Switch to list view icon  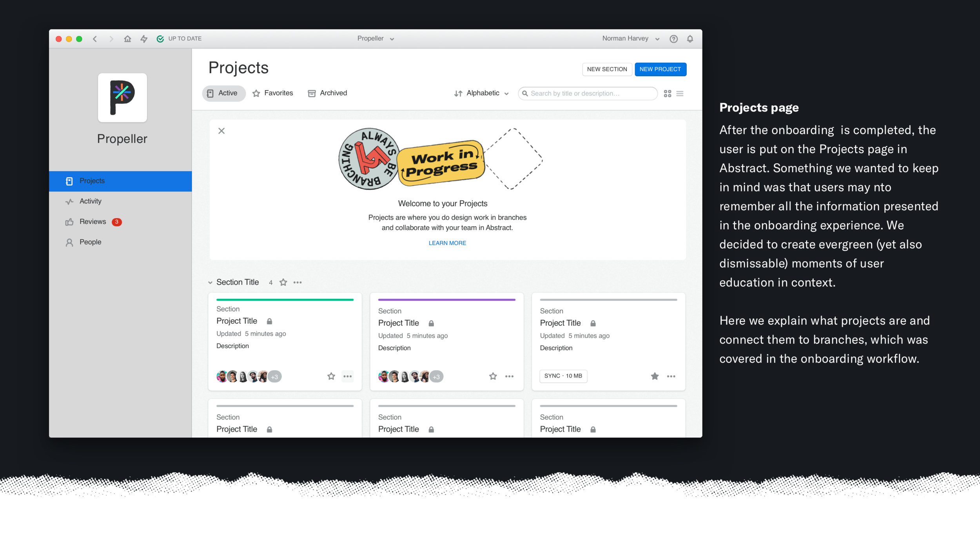pos(680,94)
